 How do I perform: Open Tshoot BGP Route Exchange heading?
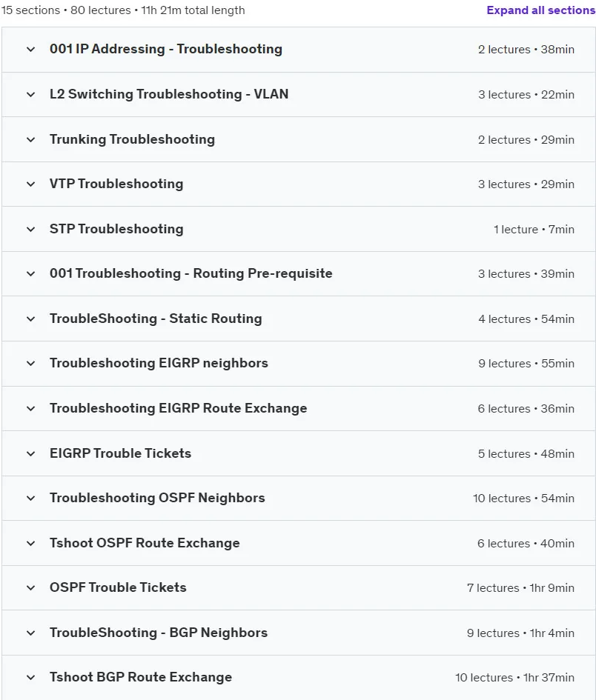(141, 677)
